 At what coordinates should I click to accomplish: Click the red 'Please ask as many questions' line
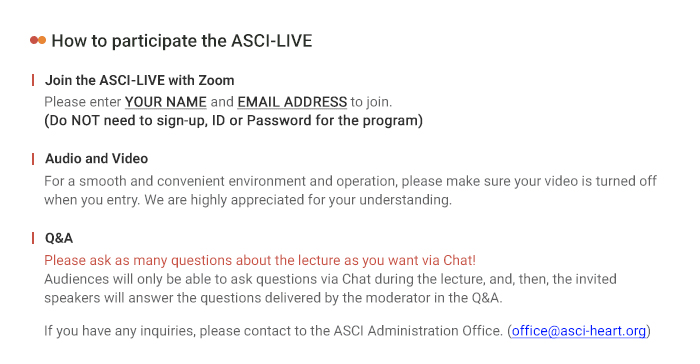click(260, 260)
